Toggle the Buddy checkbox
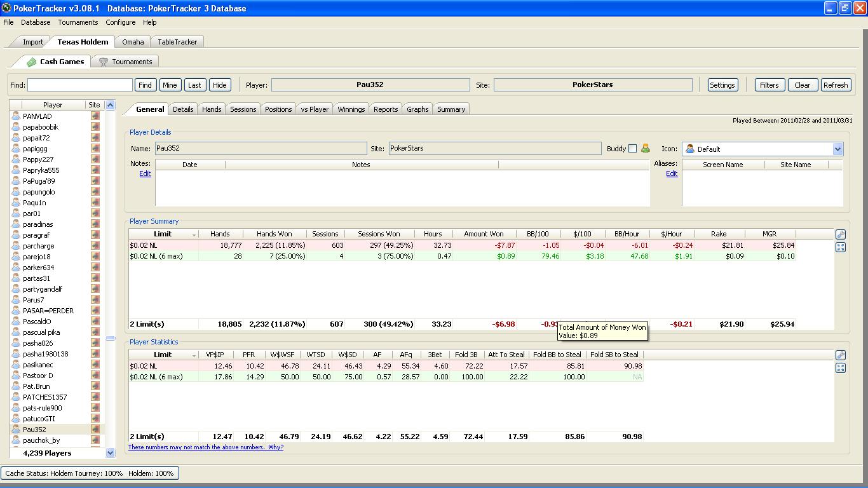The height and width of the screenshot is (488, 868). click(632, 149)
